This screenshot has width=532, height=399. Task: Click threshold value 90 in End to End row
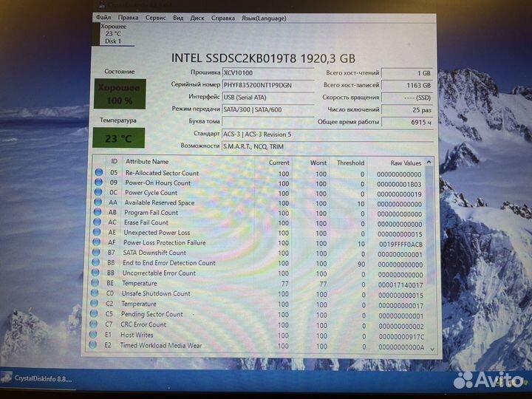(x=361, y=265)
